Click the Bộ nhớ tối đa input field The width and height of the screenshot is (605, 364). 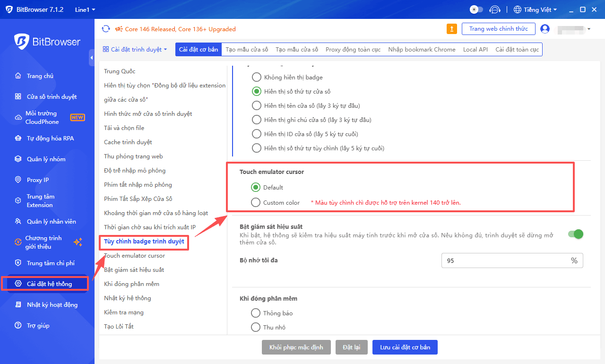click(506, 260)
